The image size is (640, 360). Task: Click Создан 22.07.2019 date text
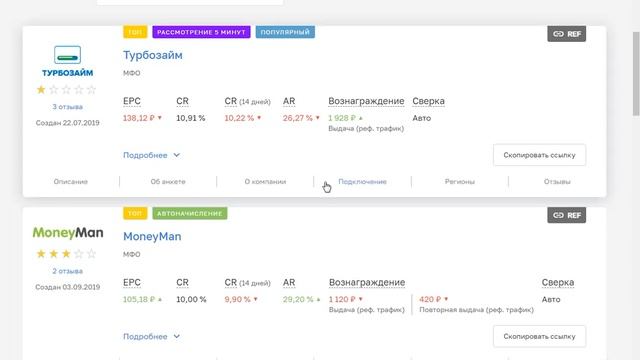click(67, 123)
